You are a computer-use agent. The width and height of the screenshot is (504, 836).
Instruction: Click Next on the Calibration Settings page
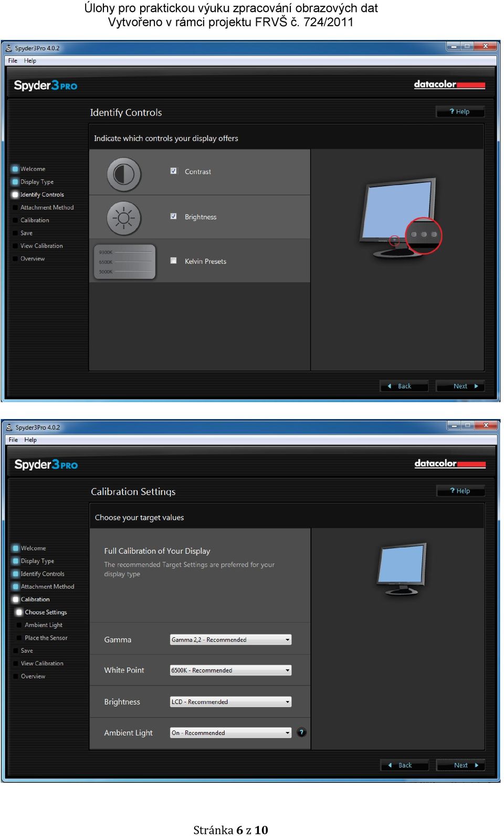(461, 765)
